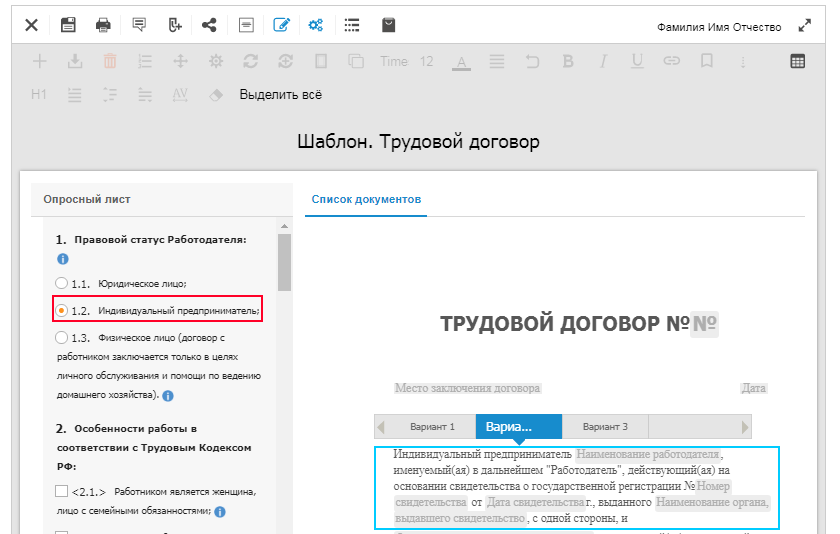Click info icon under Правовой статус Работодателя

coord(63,259)
